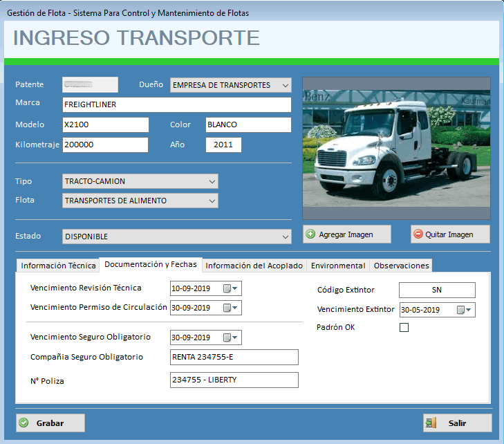The image size is (504, 444).
Task: Click the Nº Poliza input field
Action: point(234,380)
